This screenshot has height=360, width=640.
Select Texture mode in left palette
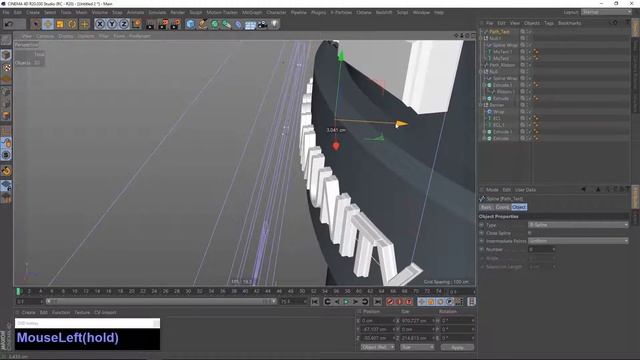tap(6, 67)
